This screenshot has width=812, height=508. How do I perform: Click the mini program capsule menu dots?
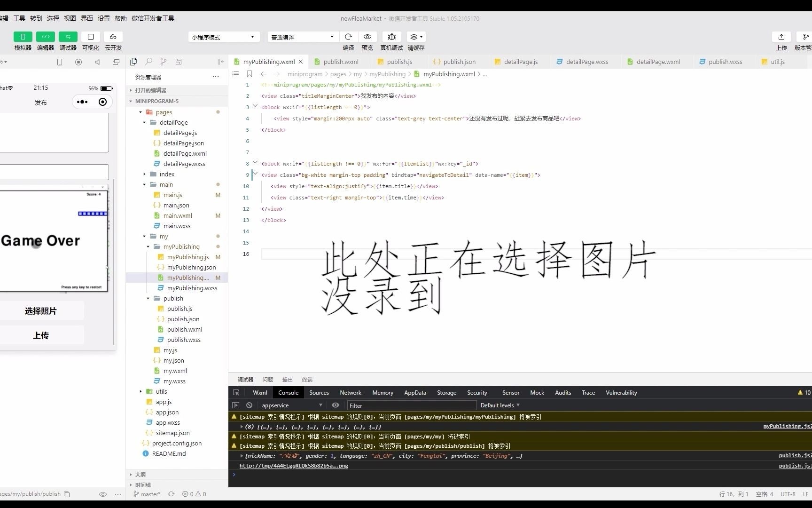[x=82, y=102]
